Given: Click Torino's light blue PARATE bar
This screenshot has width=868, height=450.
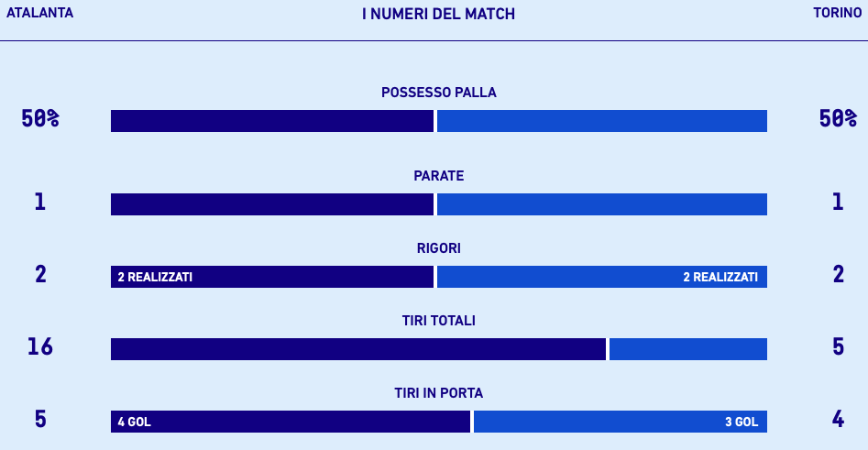Looking at the screenshot, I should click(601, 204).
